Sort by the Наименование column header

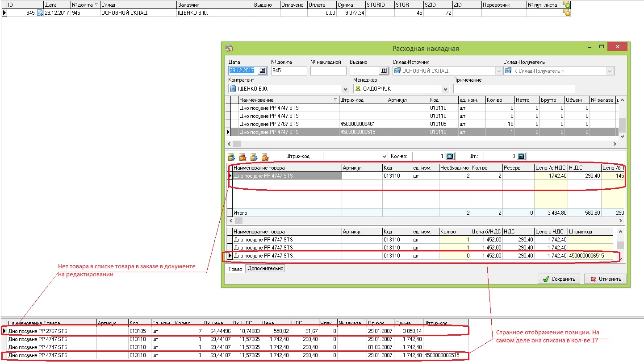(286, 100)
